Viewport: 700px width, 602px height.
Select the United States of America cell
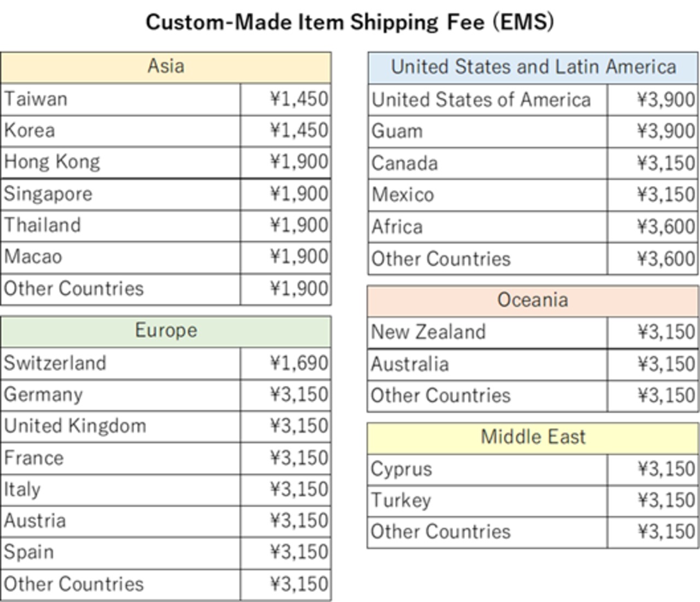[487, 100]
